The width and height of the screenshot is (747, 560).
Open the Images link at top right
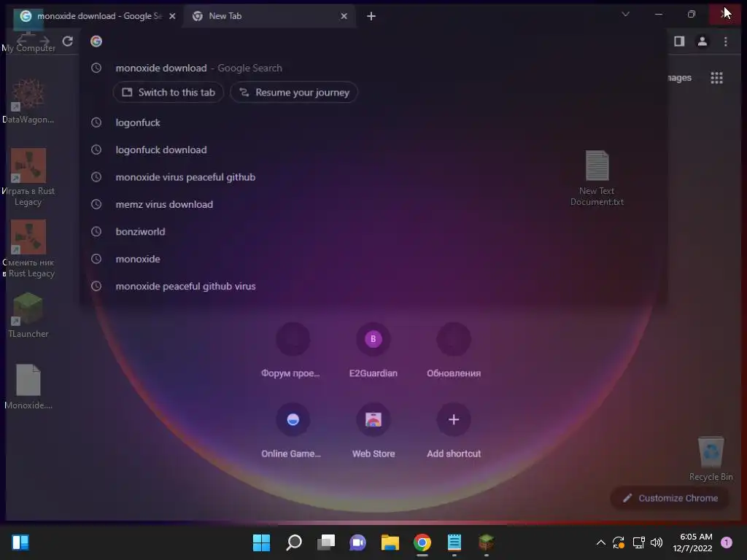[680, 77]
